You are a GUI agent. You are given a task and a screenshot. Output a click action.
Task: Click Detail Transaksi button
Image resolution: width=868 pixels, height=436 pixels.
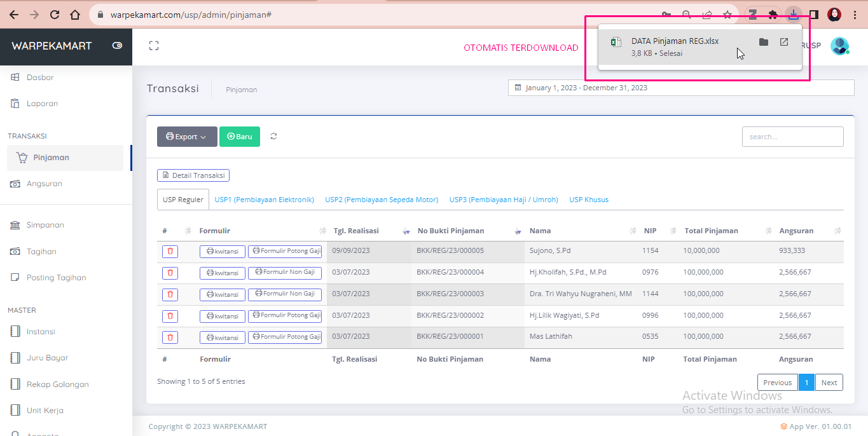click(193, 175)
